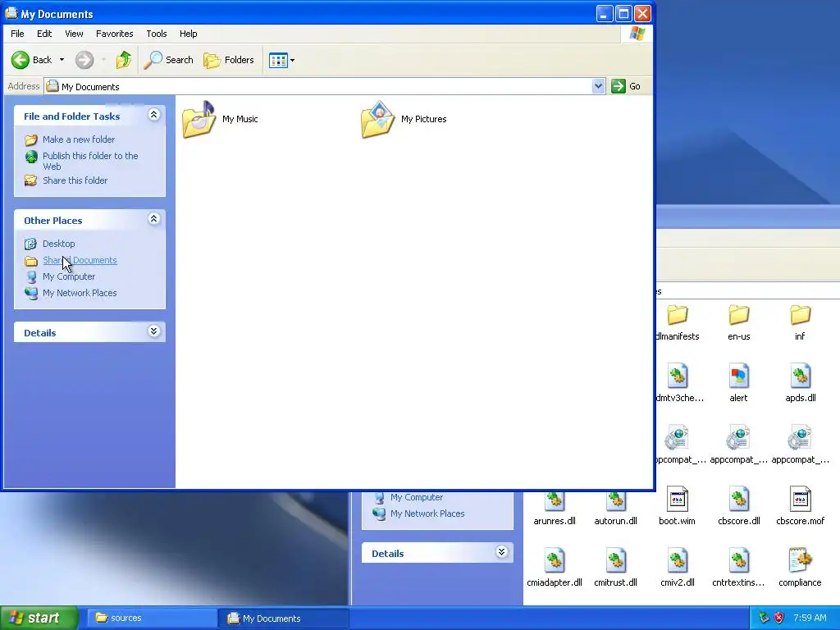
Task: Open the Tools menu
Action: [x=157, y=34]
